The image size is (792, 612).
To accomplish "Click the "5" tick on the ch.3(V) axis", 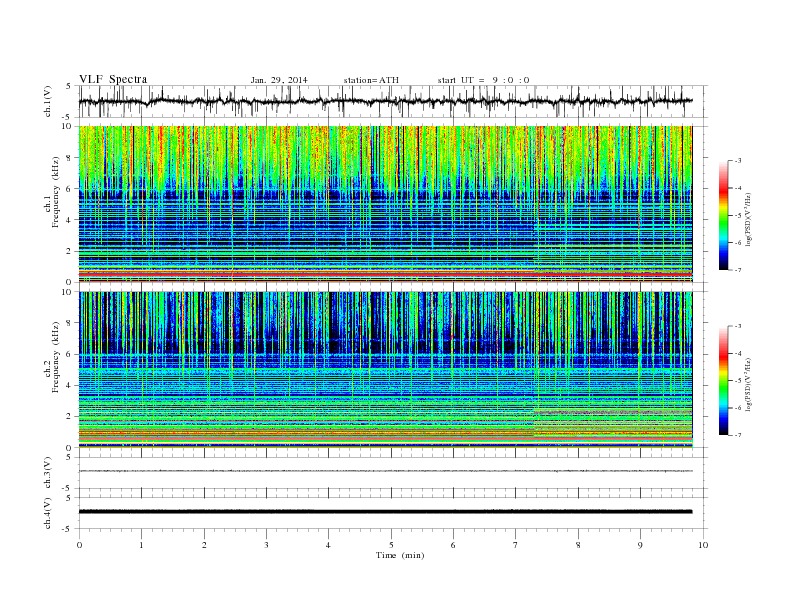I will [69, 457].
